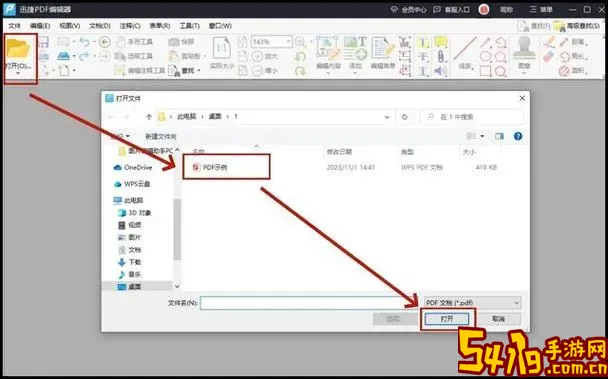The image size is (608, 379).
Task: Select the oval shape tool
Action: (x=485, y=57)
